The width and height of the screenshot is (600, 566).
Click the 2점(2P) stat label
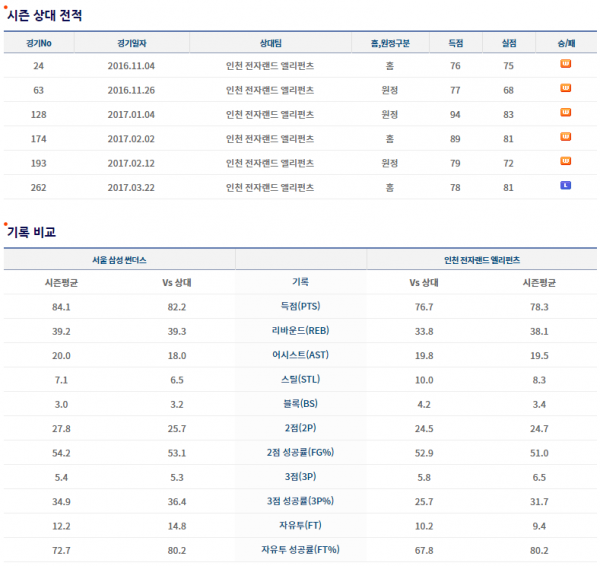300,428
